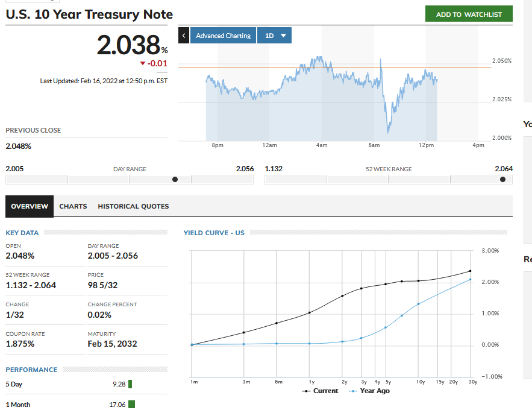Click the 30y point on Current curve
This screenshot has width=532, height=413.
471,271
